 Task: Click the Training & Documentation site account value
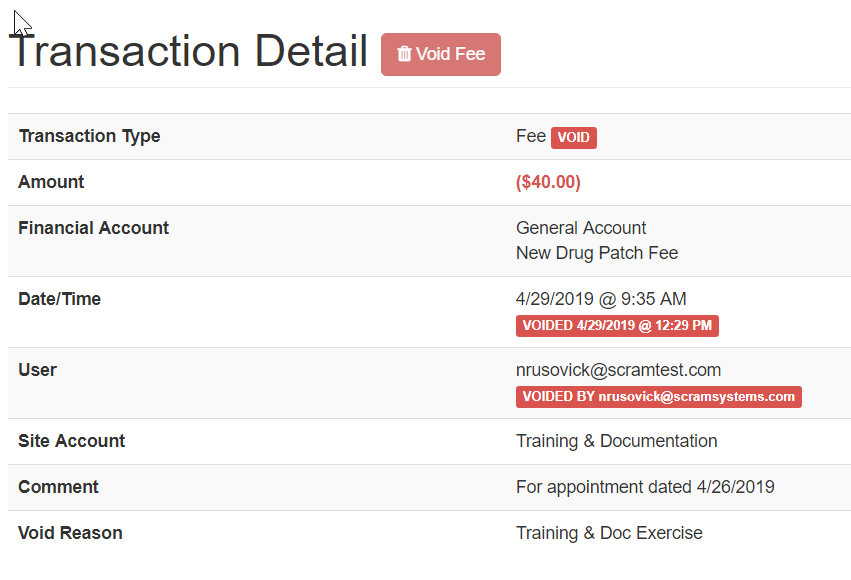coord(616,441)
